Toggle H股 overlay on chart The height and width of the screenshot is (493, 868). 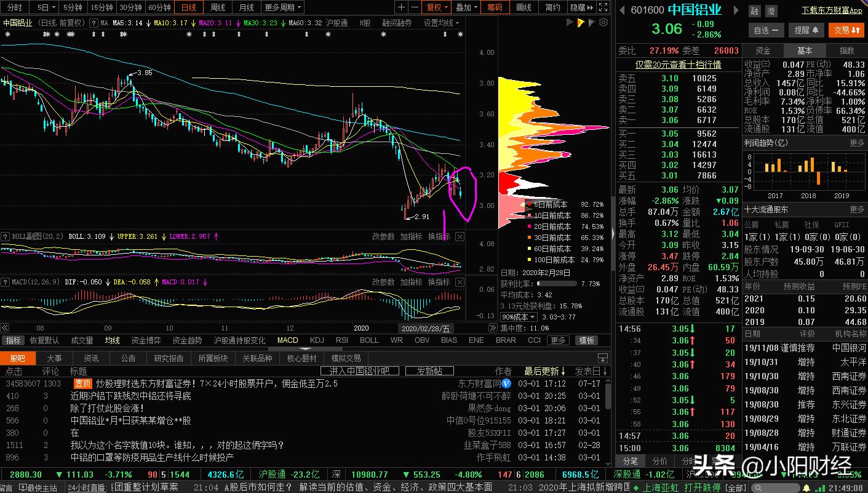pos(365,23)
